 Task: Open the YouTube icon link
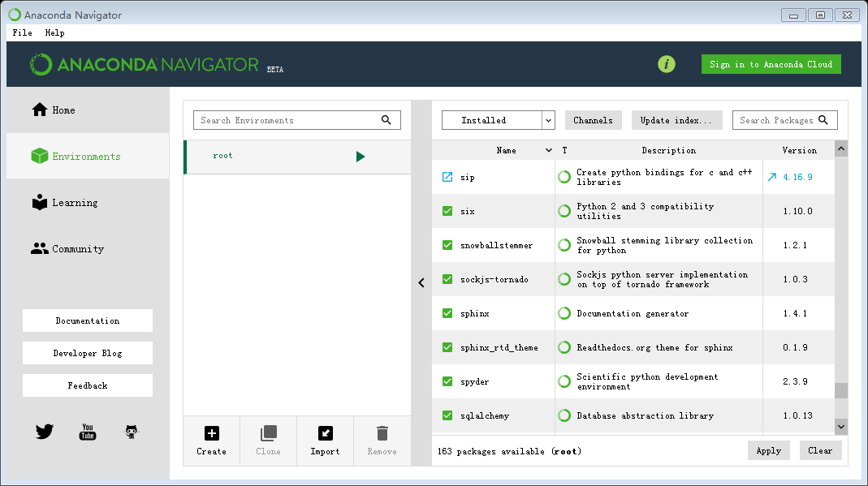click(x=88, y=432)
